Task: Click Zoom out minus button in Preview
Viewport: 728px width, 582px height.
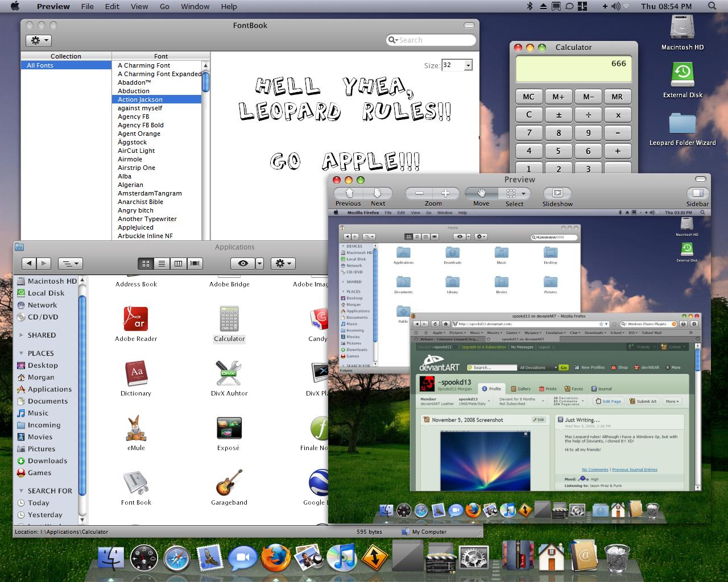Action: coord(419,193)
